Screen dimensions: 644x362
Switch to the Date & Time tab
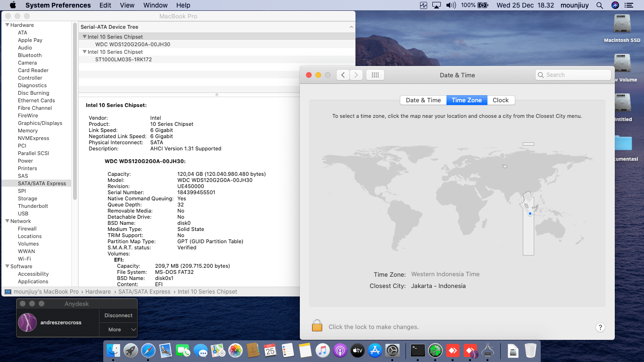point(423,100)
